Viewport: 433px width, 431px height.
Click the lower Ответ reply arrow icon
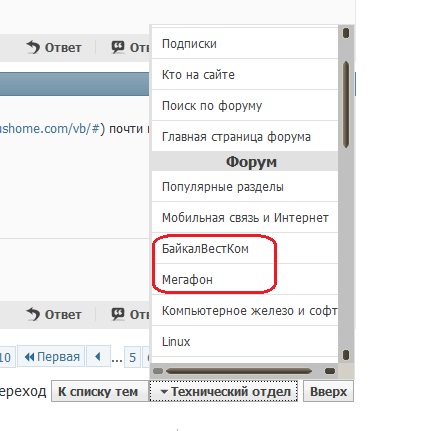pos(33,314)
